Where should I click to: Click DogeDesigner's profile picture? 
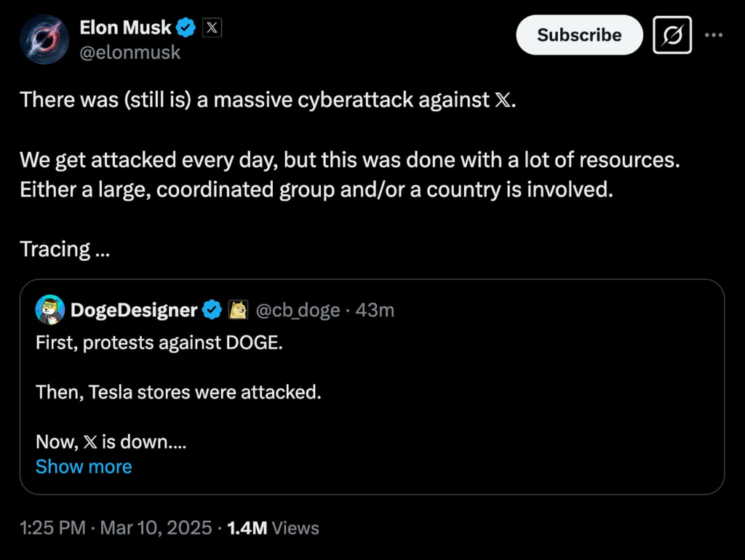49,309
